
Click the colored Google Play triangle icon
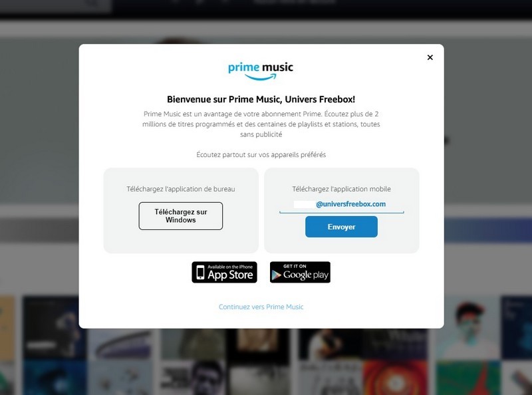click(x=277, y=275)
